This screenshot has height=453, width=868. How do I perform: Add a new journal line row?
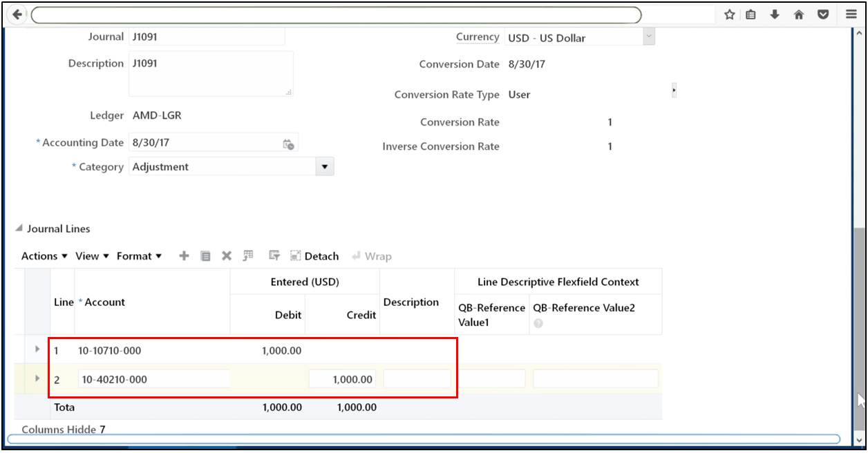coord(184,256)
